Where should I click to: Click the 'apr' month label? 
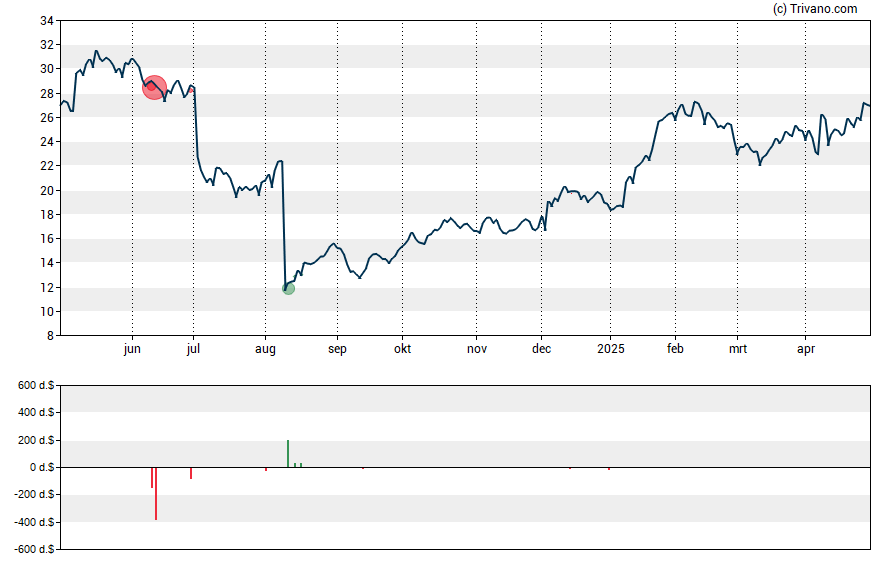pos(806,349)
